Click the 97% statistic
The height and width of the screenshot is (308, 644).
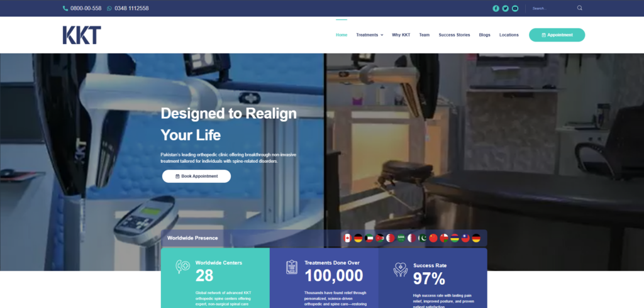(x=429, y=279)
